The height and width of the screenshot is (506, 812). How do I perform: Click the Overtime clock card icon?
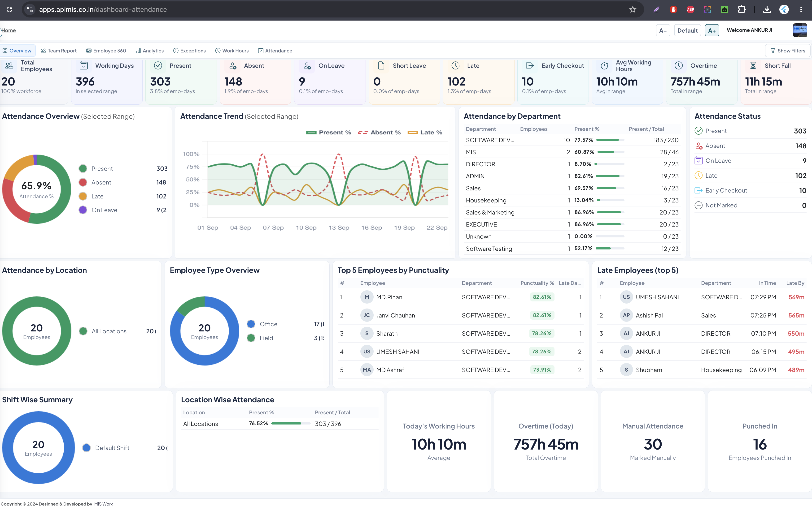tap(679, 66)
